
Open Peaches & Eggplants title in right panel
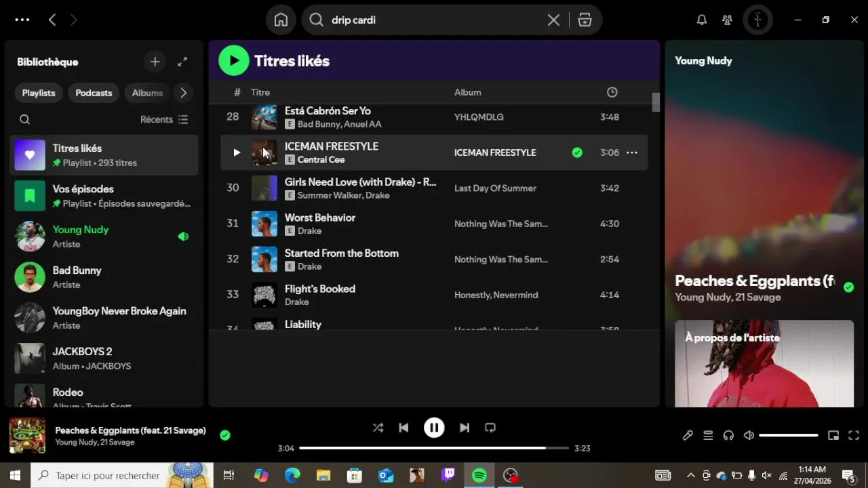[755, 281]
